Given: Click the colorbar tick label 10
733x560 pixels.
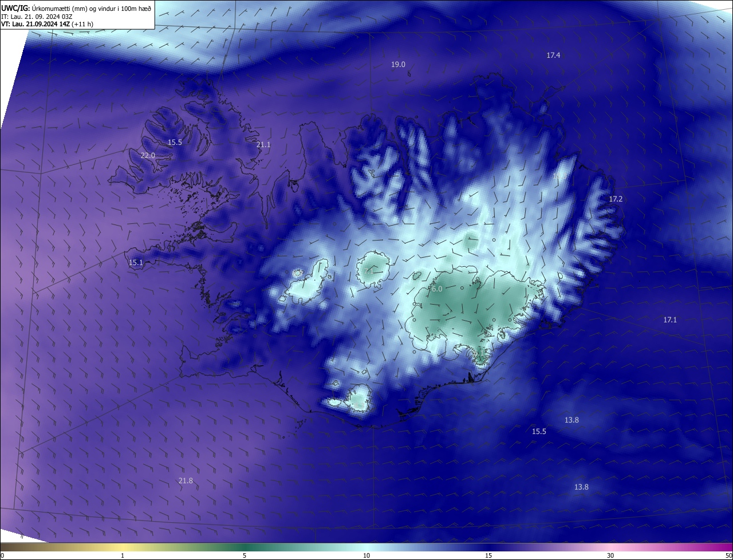Looking at the screenshot, I should coord(366,555).
